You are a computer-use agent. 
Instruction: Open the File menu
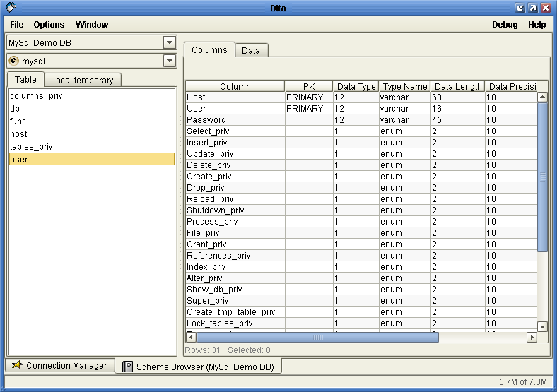pyautogui.click(x=17, y=25)
